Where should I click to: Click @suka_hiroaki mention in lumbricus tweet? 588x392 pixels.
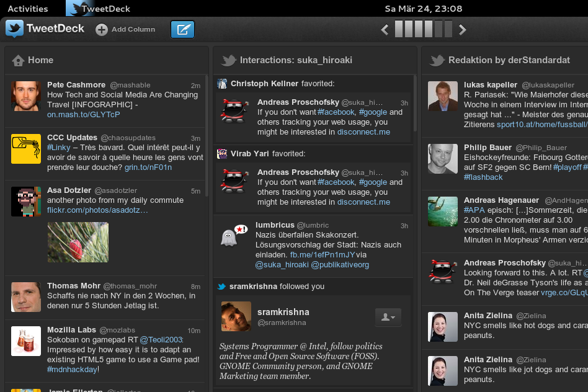pyautogui.click(x=282, y=265)
